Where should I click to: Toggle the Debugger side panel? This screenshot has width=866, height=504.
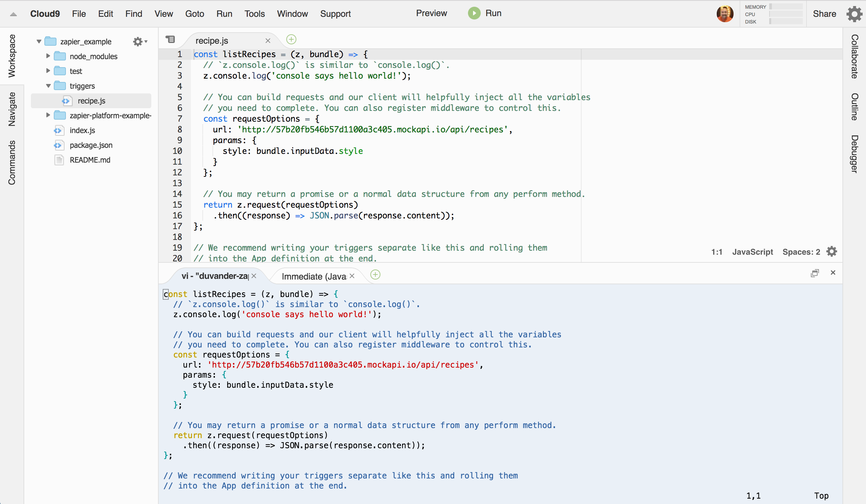855,154
